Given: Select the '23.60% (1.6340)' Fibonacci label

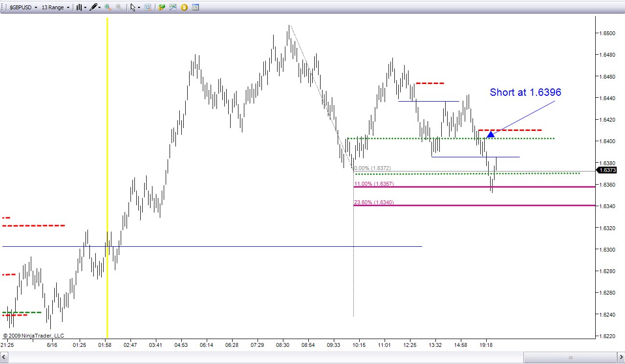Looking at the screenshot, I should [374, 202].
